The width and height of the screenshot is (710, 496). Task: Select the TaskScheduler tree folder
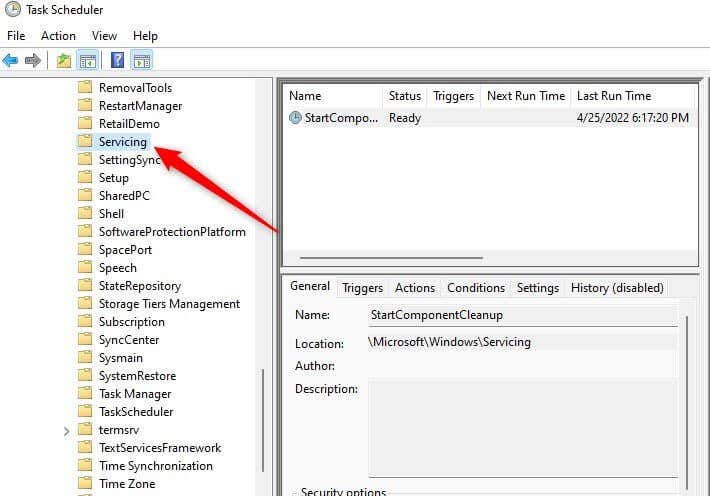136,412
